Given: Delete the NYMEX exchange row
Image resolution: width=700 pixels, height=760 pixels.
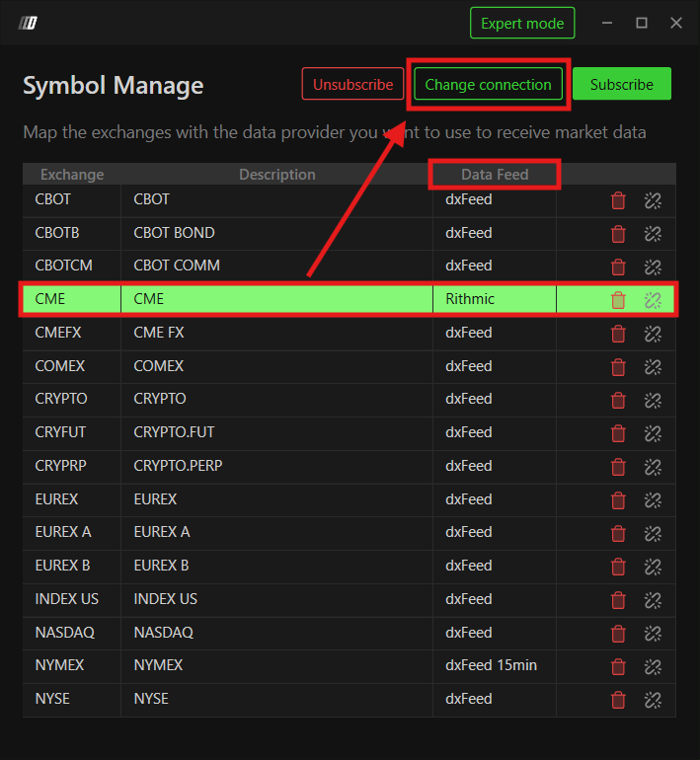Looking at the screenshot, I should (618, 666).
